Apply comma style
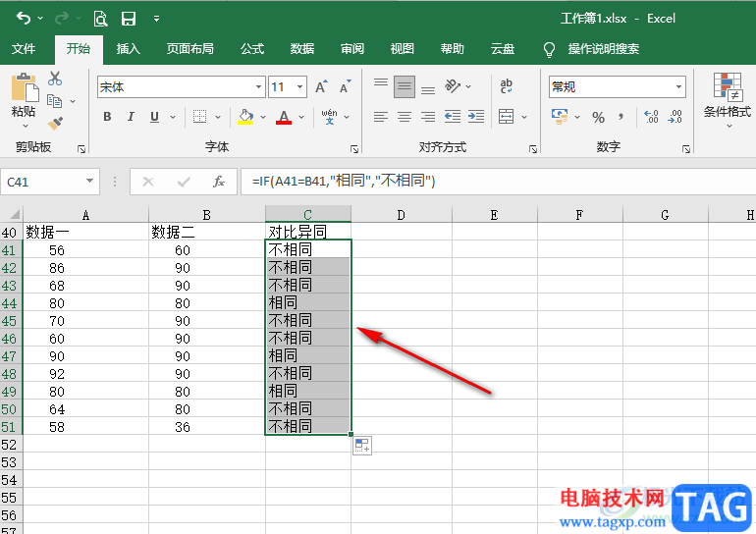 pyautogui.click(x=621, y=117)
